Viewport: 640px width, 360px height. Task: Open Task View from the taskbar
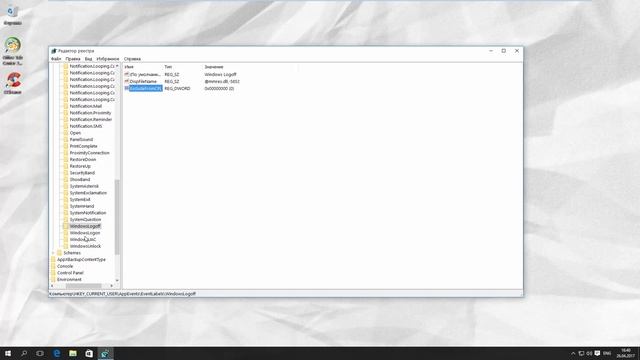(40, 353)
